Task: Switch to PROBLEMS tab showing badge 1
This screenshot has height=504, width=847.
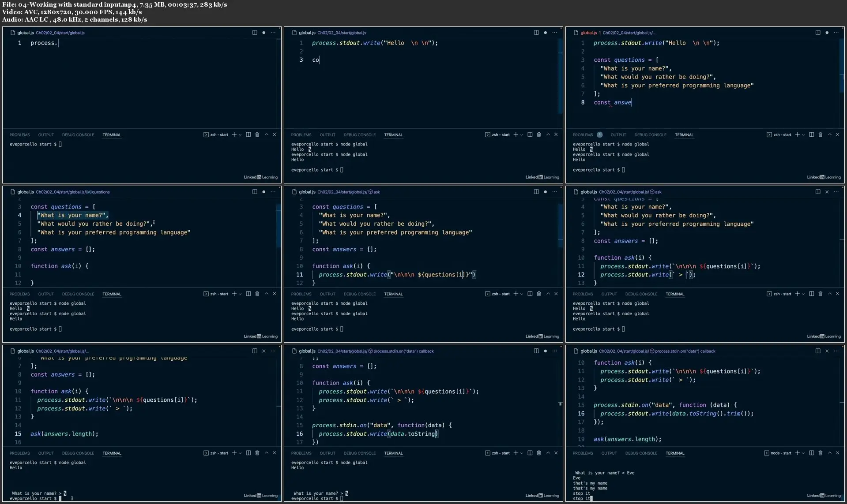Action: click(583, 135)
